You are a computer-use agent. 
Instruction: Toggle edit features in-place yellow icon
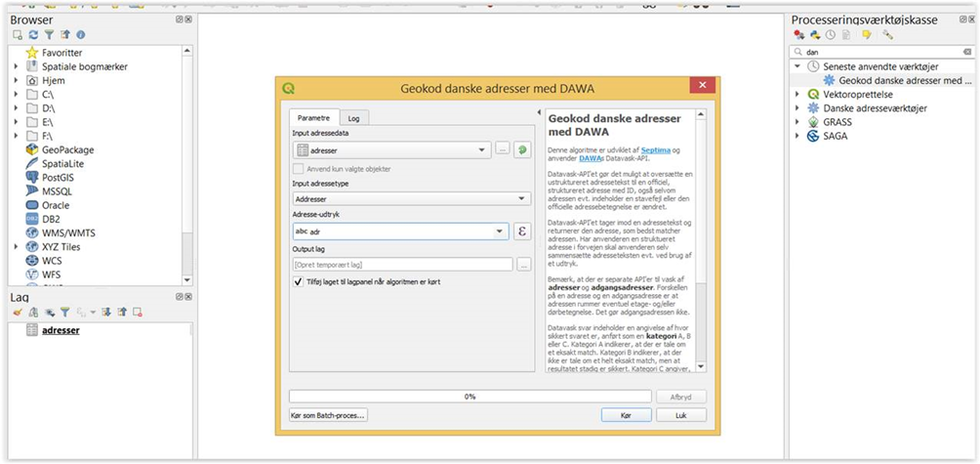(867, 35)
